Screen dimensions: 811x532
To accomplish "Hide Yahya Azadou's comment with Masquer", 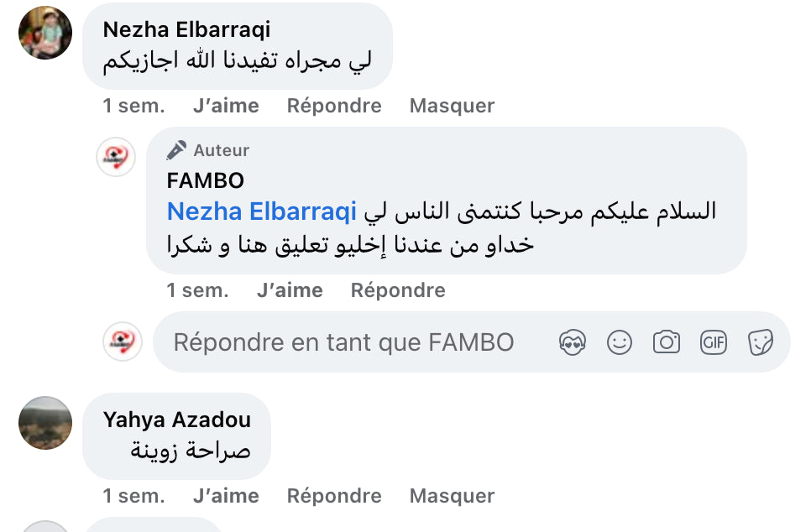I will (x=452, y=496).
